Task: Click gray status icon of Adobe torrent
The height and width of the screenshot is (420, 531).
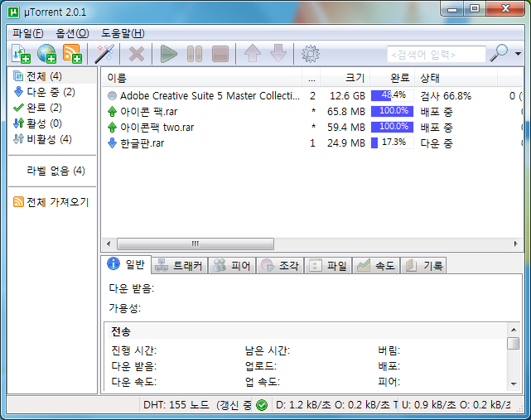Action: (x=112, y=96)
